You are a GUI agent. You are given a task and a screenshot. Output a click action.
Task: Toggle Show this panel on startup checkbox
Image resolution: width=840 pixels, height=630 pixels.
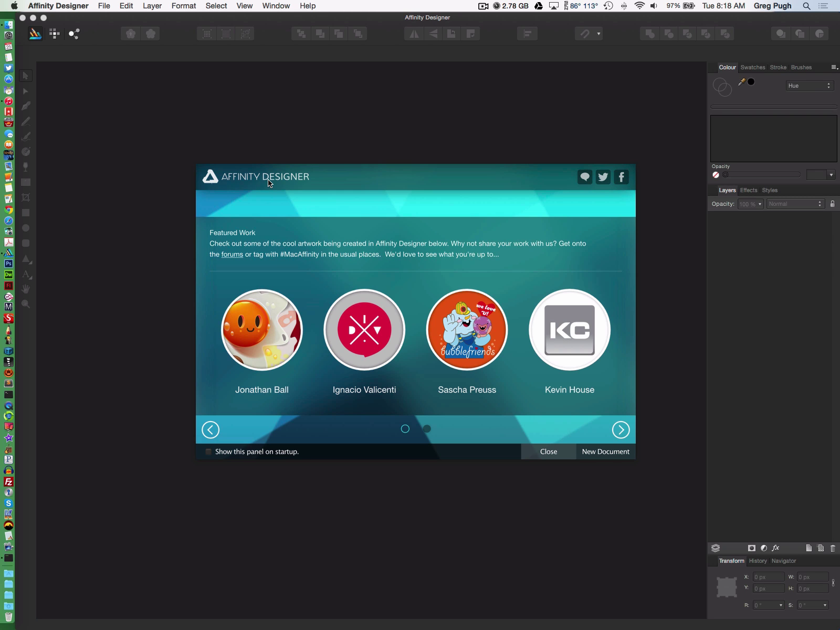click(208, 451)
